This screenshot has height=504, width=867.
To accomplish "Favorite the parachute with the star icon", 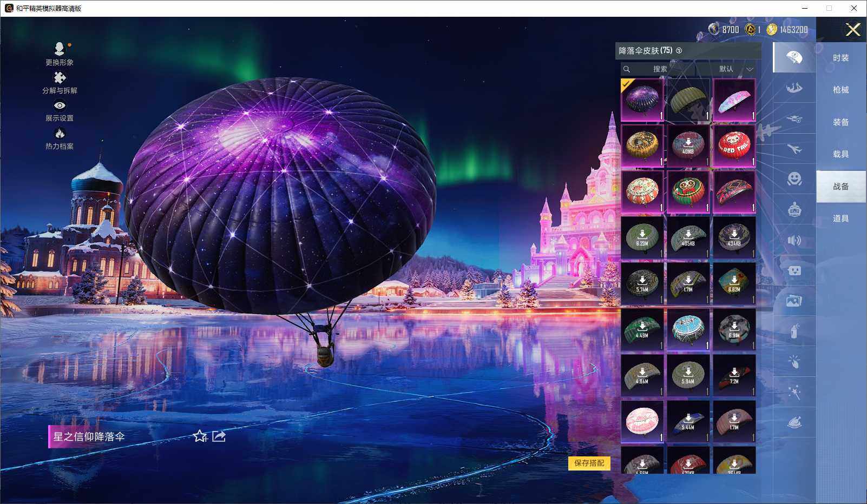I will point(200,436).
